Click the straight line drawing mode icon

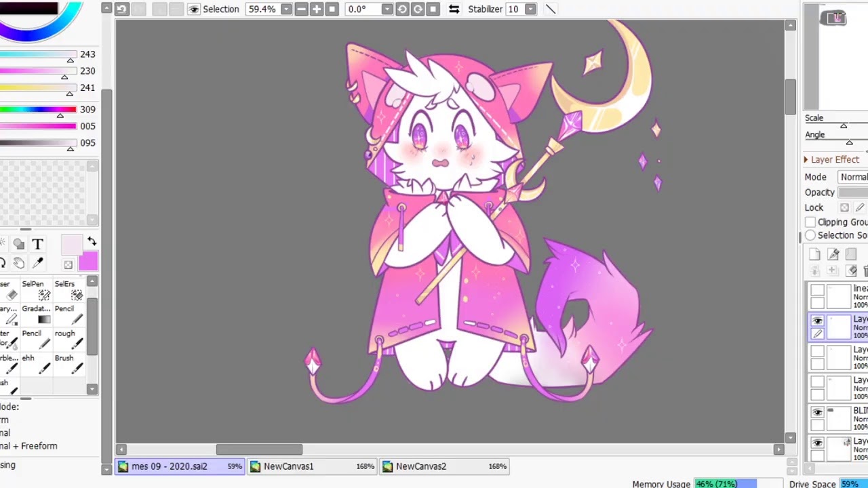click(x=550, y=9)
